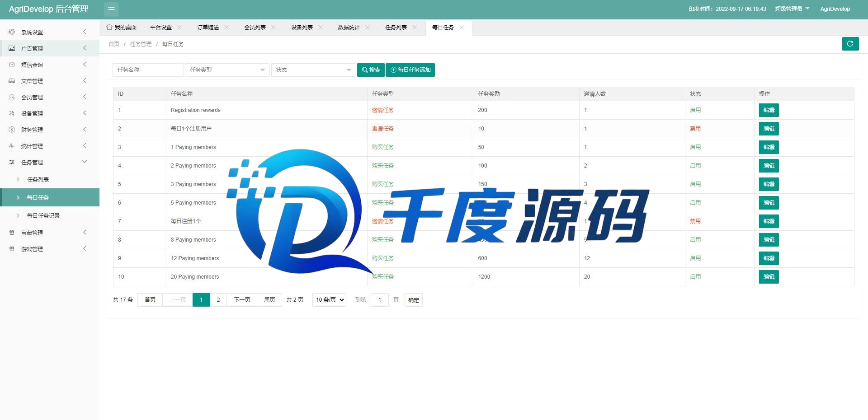868x420 pixels.
Task: Click the 首页 first page pagination button
Action: click(x=150, y=300)
